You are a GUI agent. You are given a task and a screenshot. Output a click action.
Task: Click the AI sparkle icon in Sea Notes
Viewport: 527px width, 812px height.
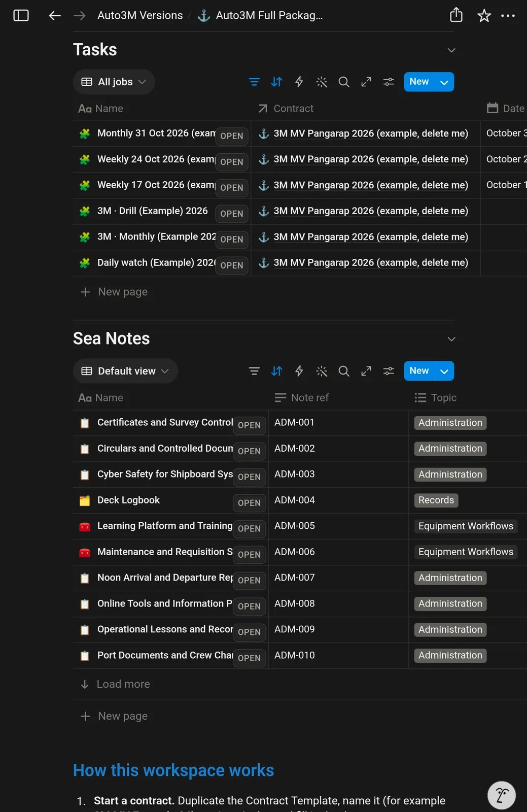point(322,371)
